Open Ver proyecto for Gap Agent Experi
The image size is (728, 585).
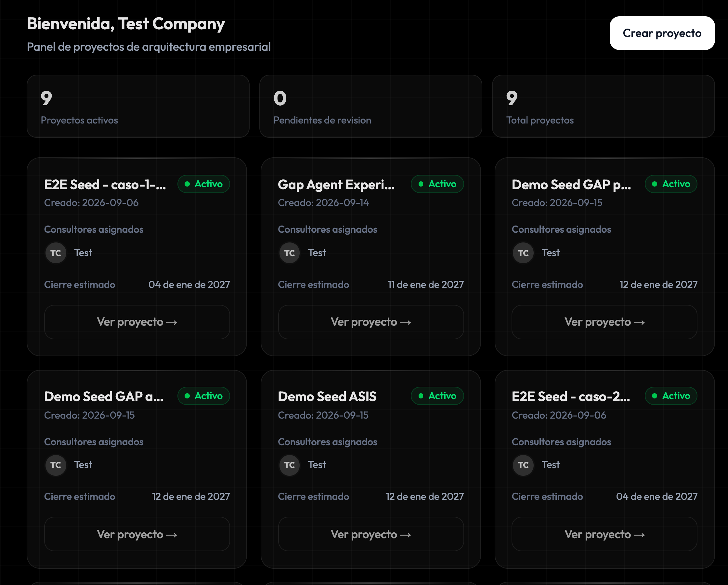(371, 322)
